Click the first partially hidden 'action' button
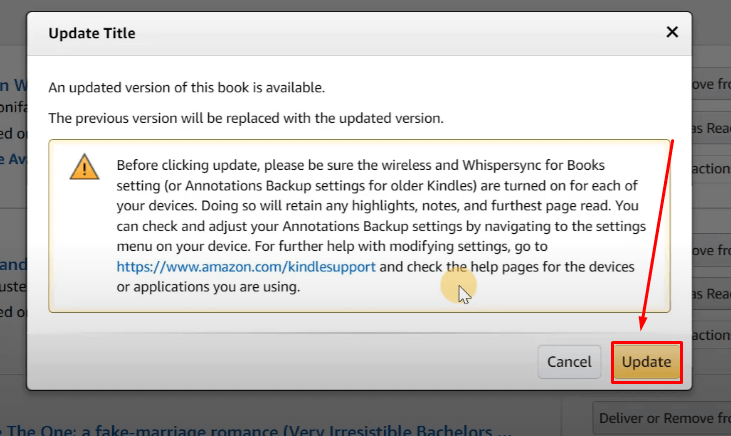The width and height of the screenshot is (731, 436). click(x=711, y=169)
